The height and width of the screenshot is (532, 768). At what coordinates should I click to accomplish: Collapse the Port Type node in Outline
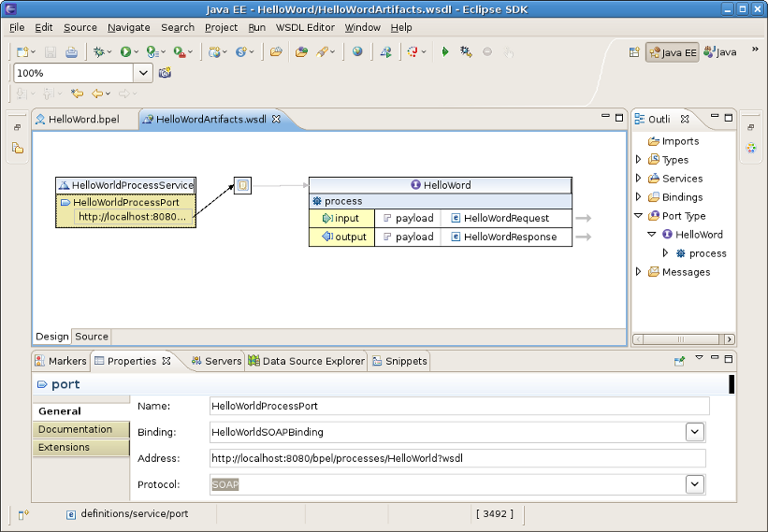click(638, 216)
